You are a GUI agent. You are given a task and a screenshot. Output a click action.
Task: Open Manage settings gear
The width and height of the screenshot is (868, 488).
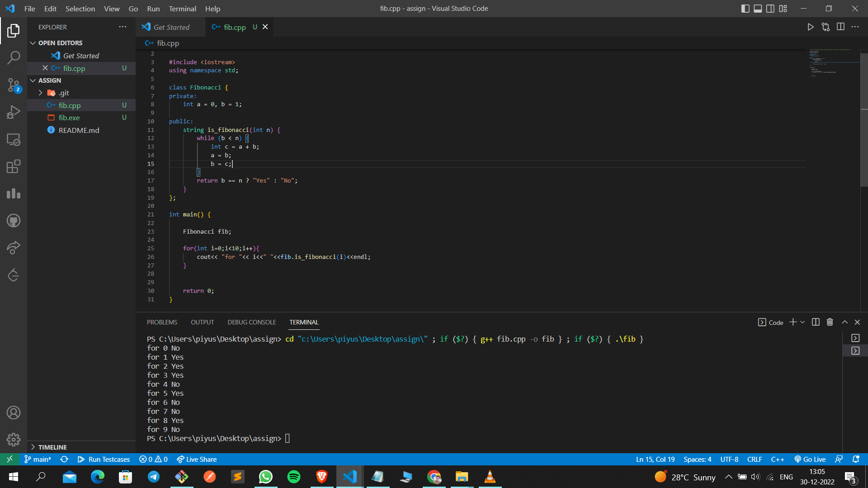14,439
